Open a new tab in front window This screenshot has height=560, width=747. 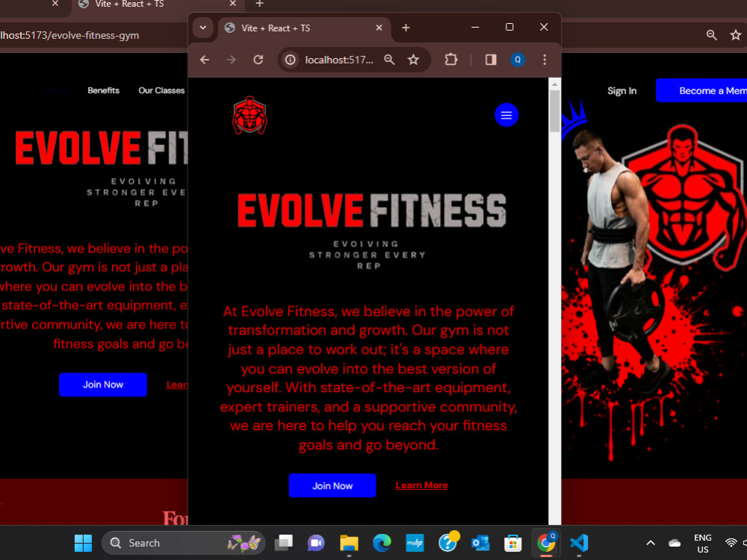point(406,28)
